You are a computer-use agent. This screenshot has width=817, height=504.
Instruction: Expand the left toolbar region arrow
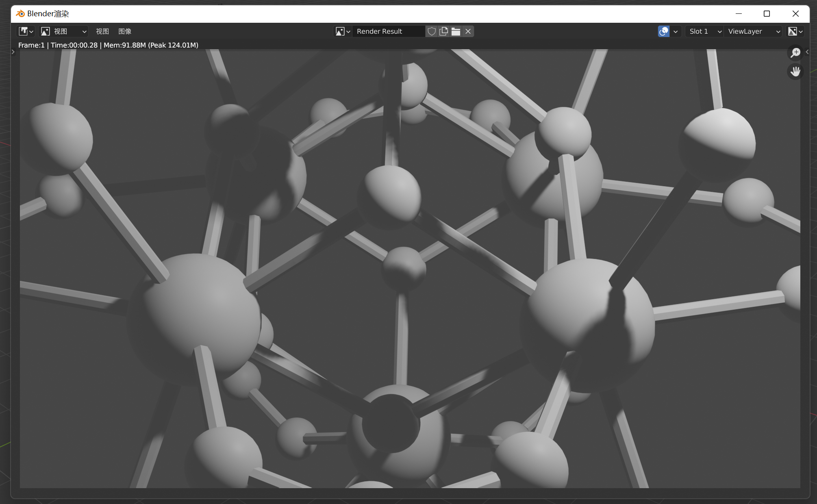13,52
